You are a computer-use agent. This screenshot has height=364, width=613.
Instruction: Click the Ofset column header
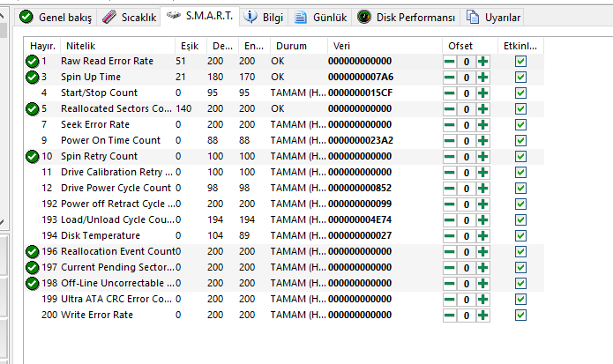coord(469,46)
